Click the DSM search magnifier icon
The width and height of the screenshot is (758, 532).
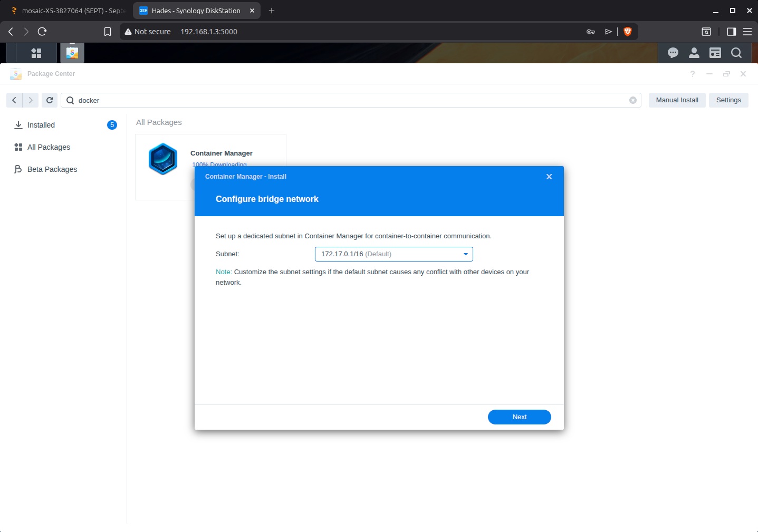736,53
